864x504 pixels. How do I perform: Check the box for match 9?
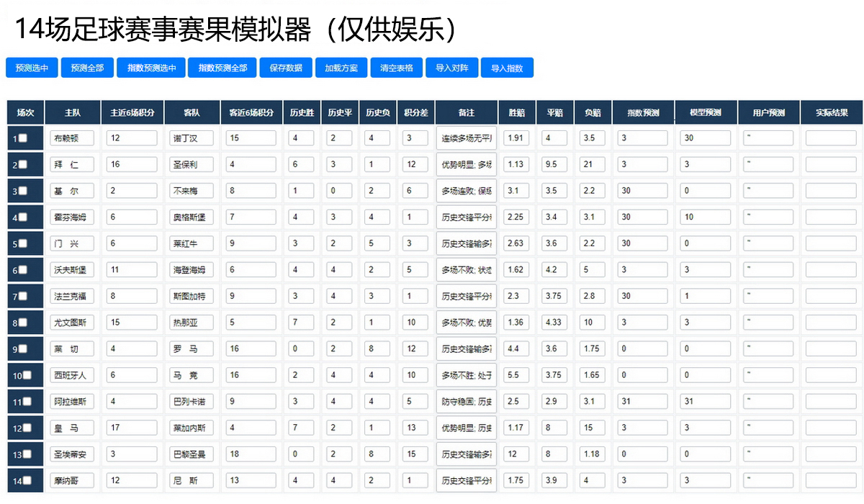(23, 348)
